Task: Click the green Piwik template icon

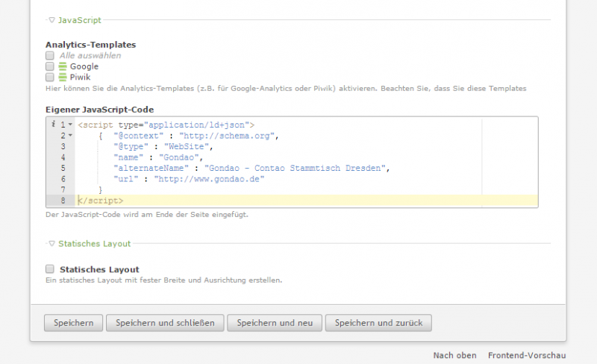Action: 63,78
